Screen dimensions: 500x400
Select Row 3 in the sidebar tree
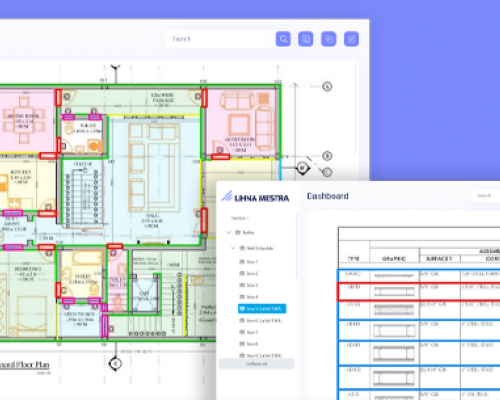(249, 285)
